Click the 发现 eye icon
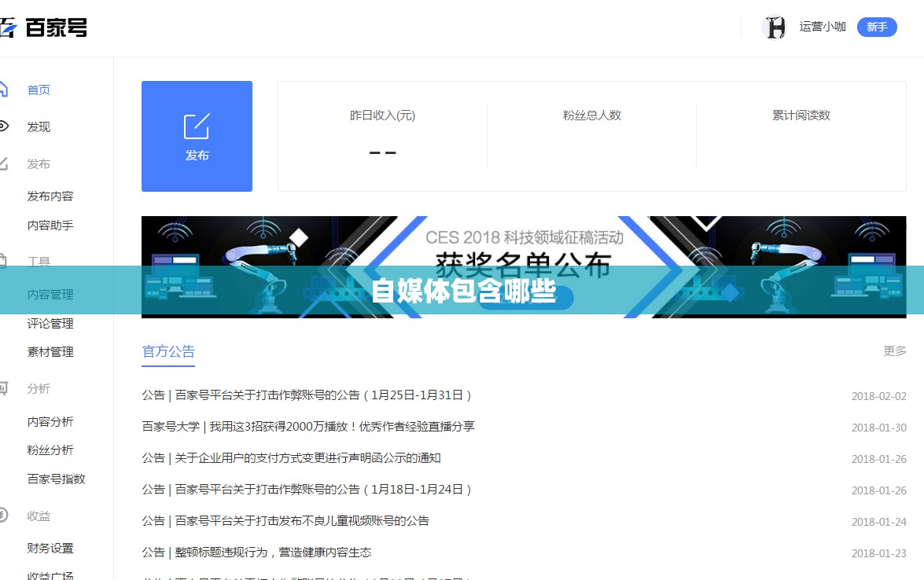 click(x=3, y=126)
